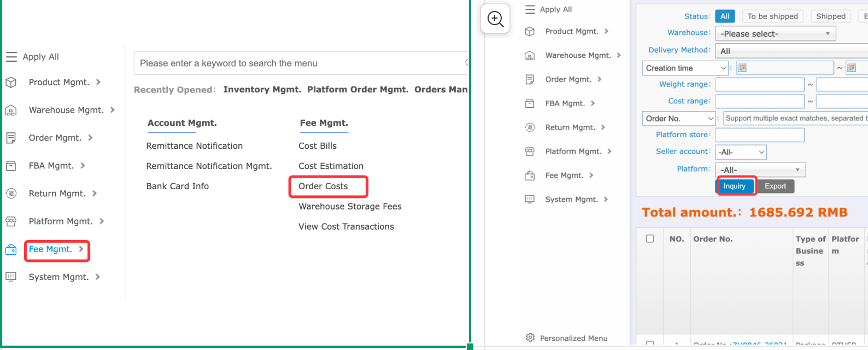The height and width of the screenshot is (350, 868).
Task: Open the Creation time type dropdown
Action: coord(685,68)
